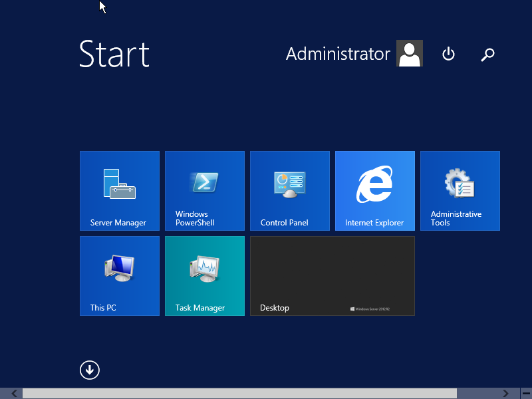Image resolution: width=532 pixels, height=399 pixels.
Task: Launch Internet Explorer
Action: tap(374, 191)
